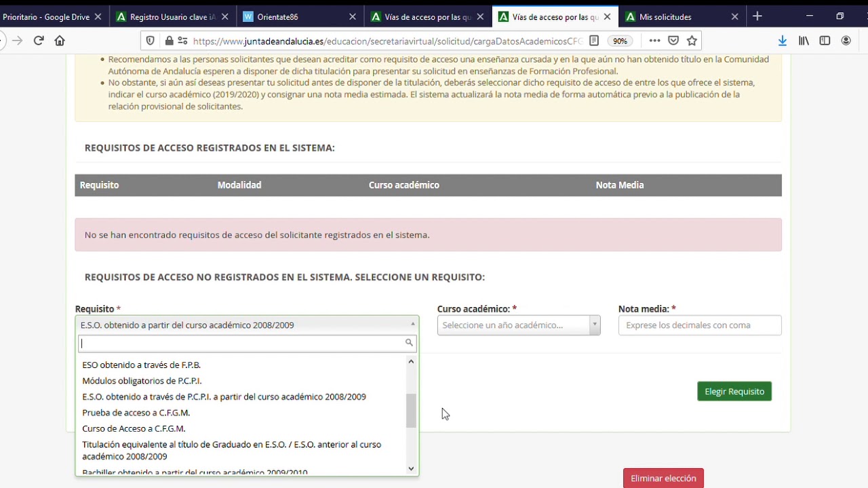Close the Mis solicitudes tab
Image resolution: width=868 pixels, height=488 pixels.
point(734,17)
